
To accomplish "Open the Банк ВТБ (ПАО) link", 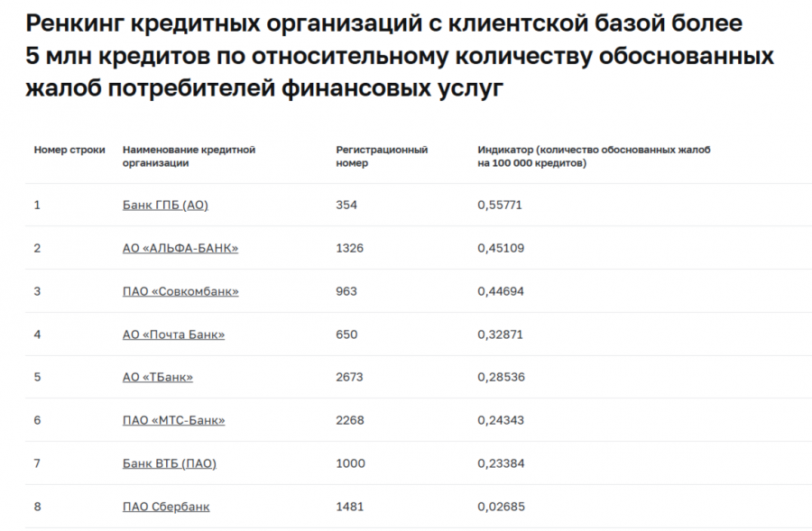I will pos(169,463).
